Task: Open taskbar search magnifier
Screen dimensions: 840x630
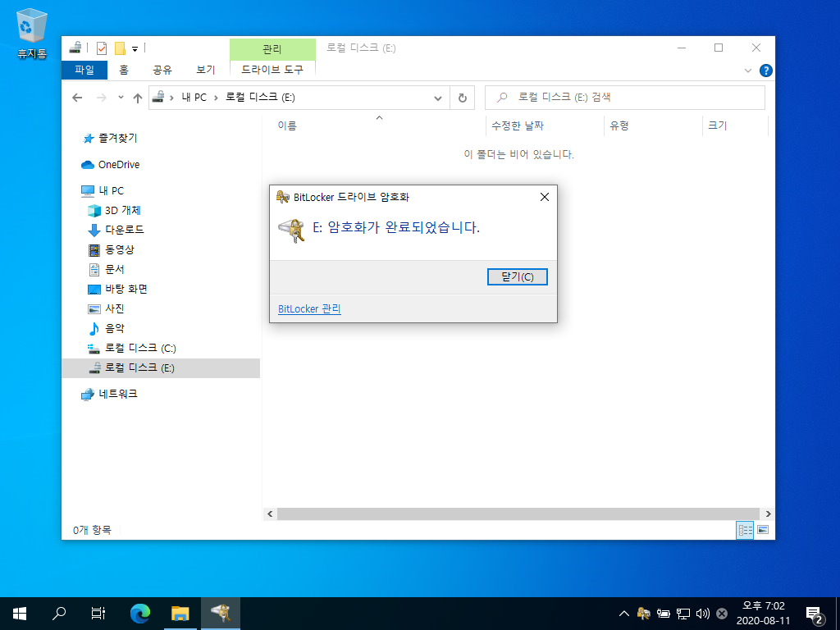Action: coord(59,614)
